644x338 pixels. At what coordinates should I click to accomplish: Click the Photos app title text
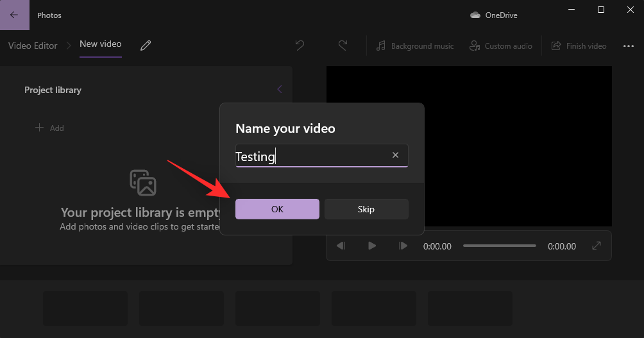click(x=49, y=15)
